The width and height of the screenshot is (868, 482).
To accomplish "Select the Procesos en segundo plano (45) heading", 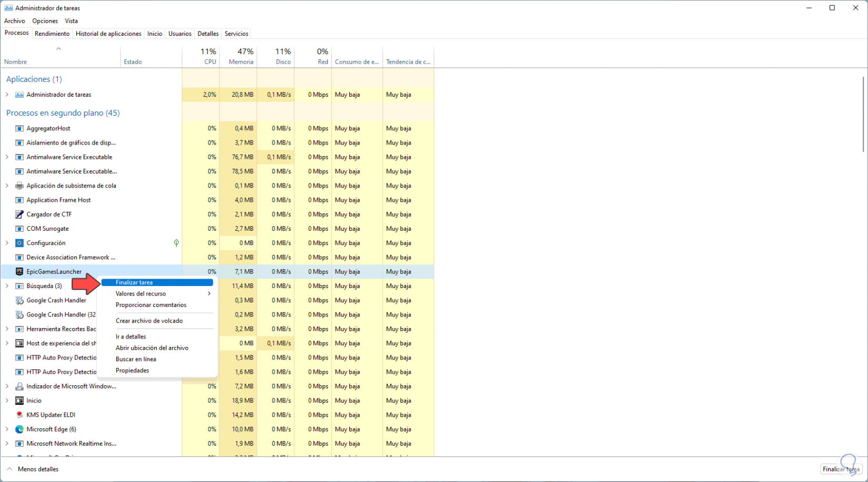I will coord(63,113).
